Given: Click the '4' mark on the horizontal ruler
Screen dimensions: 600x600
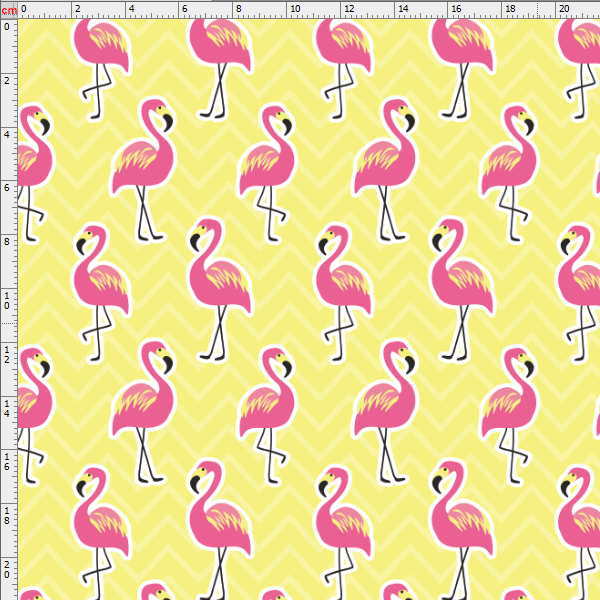Looking at the screenshot, I should coord(132,8).
